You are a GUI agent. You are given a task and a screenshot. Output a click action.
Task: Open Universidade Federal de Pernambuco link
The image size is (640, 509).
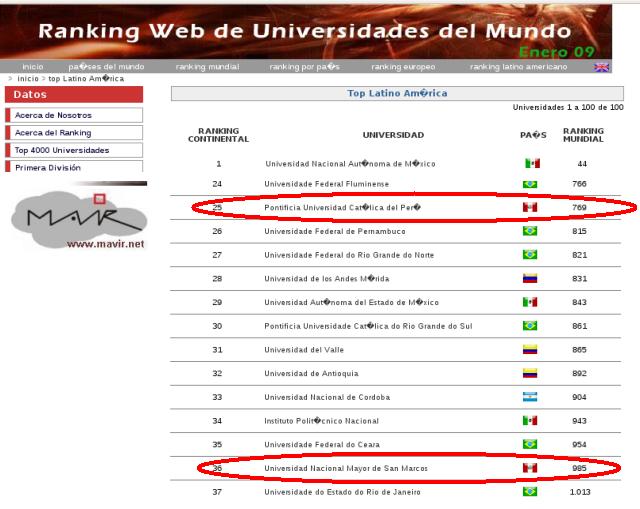tap(335, 231)
